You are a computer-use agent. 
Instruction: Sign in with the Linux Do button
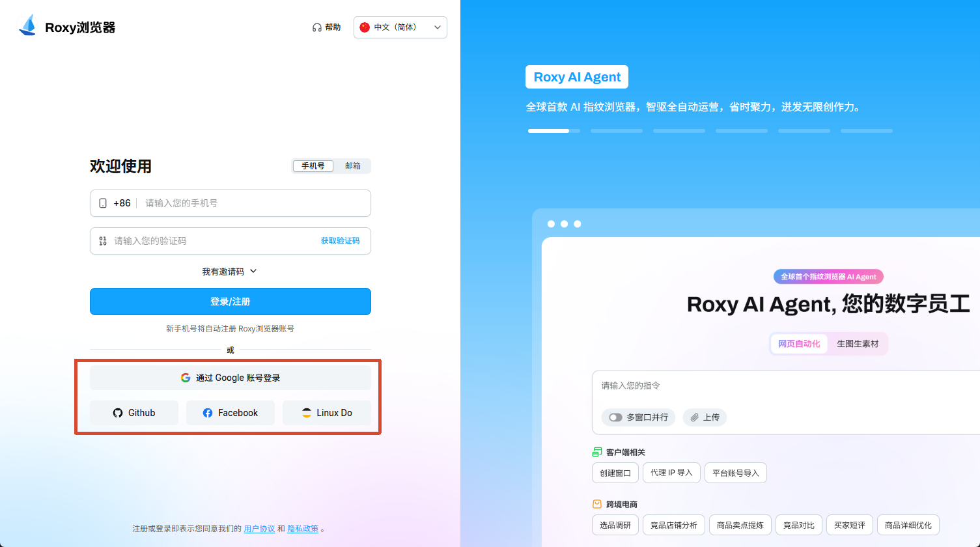pyautogui.click(x=327, y=413)
